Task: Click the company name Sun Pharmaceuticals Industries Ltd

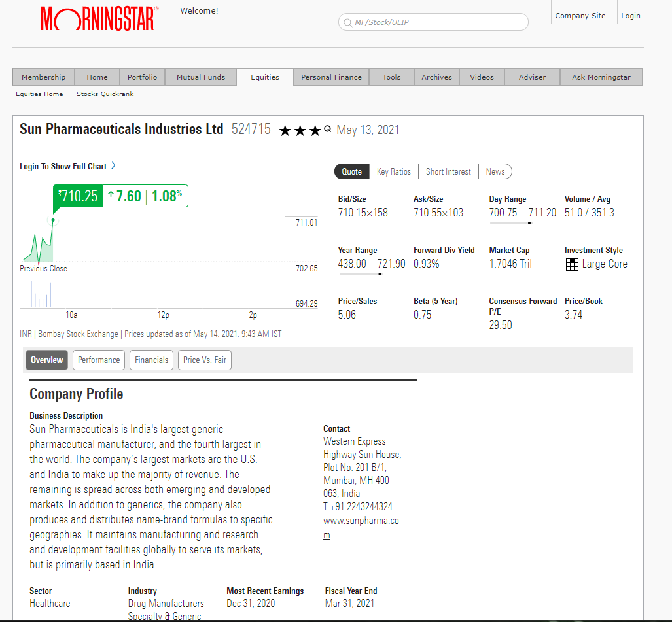Action: (x=122, y=129)
